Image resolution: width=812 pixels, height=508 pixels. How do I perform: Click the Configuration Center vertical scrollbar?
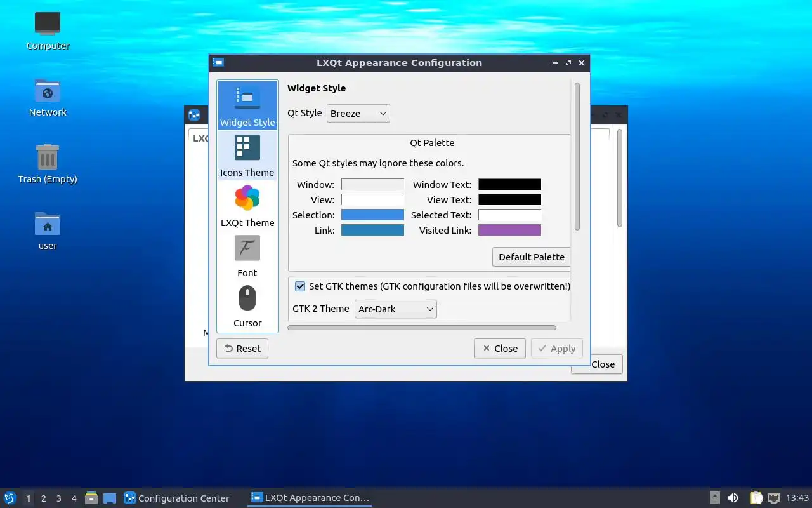(619, 178)
